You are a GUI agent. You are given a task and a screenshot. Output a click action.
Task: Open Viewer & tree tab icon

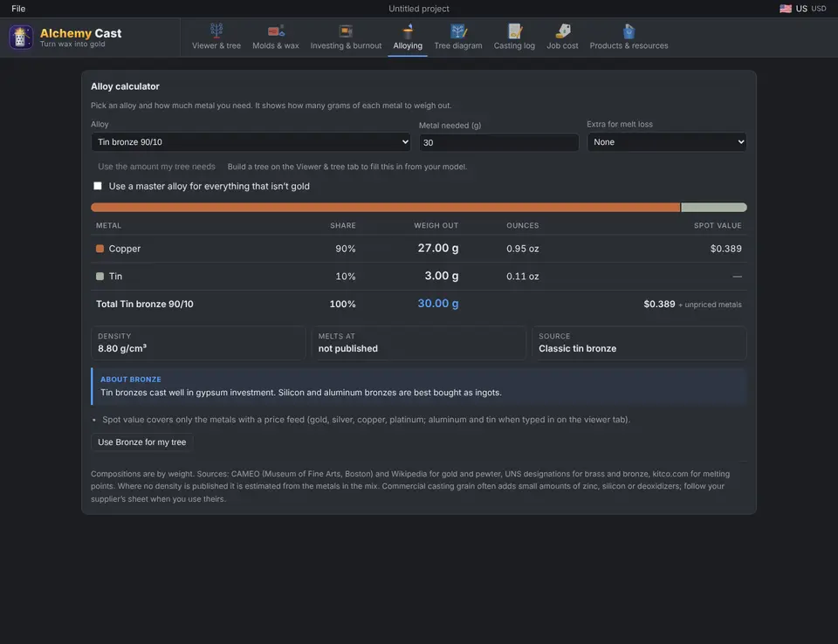pos(216,31)
